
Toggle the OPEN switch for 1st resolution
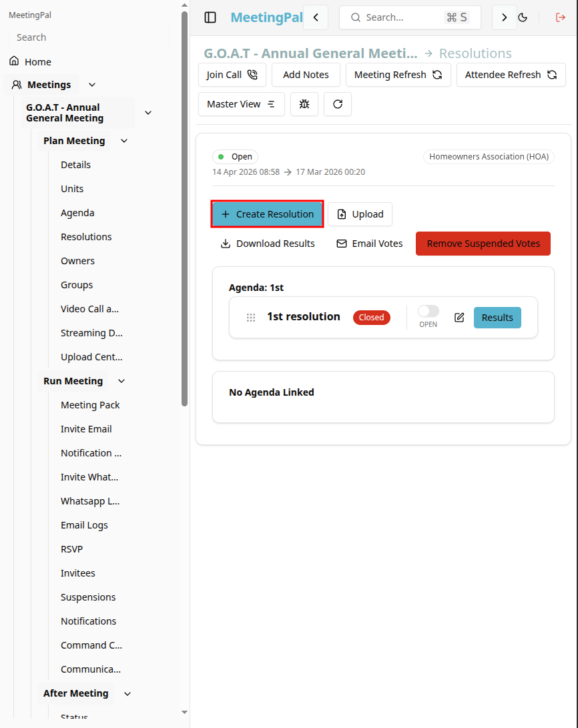[428, 311]
